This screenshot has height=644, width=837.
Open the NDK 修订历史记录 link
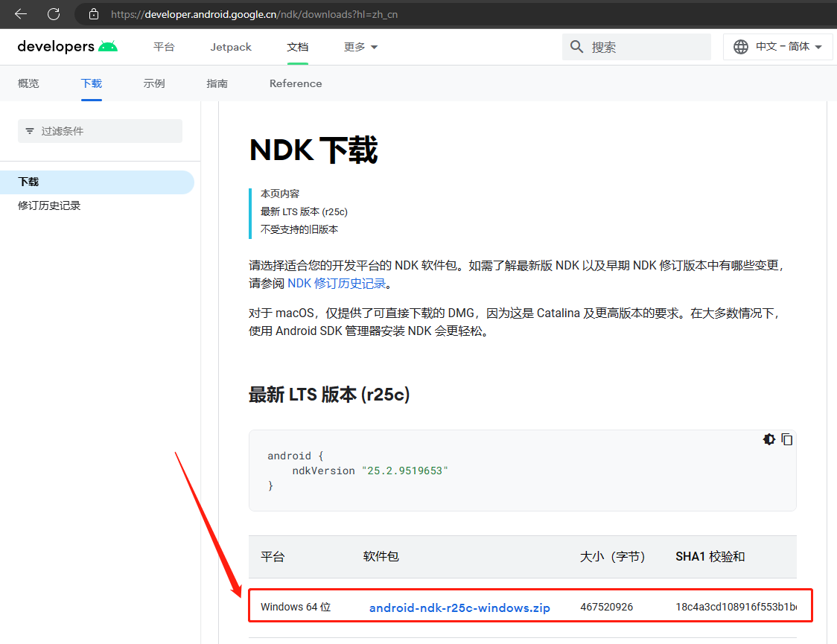pos(337,283)
